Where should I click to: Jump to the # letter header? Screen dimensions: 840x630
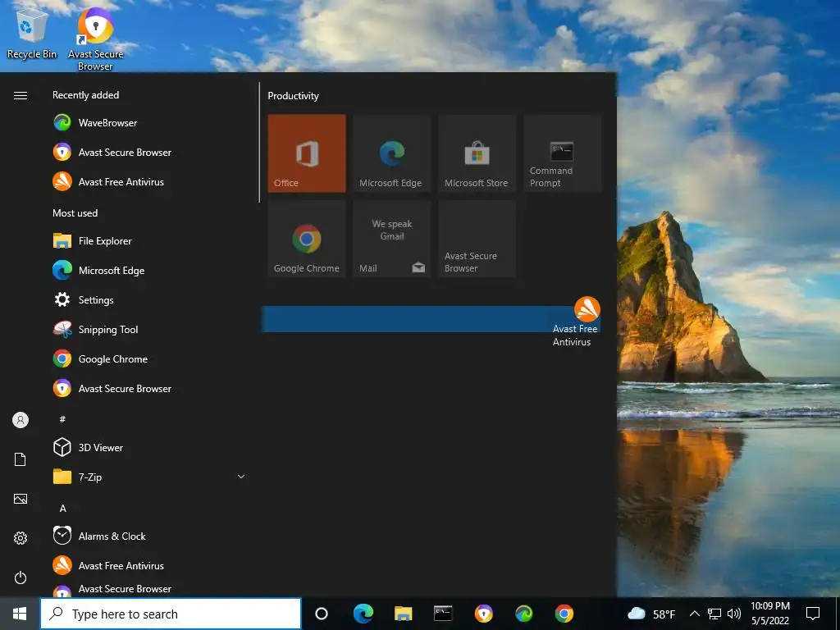click(x=62, y=419)
